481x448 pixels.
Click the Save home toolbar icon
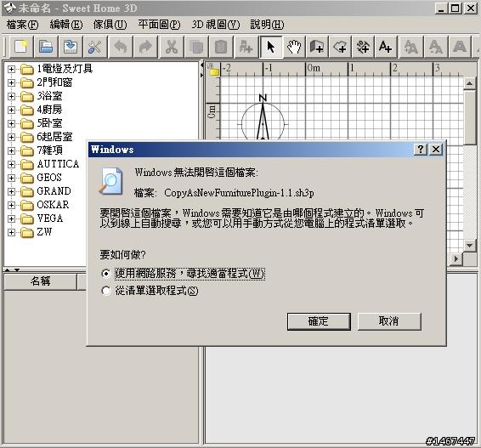coord(71,47)
